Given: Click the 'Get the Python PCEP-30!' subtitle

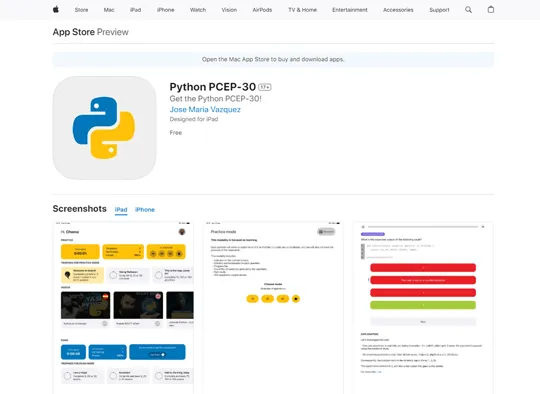Looking at the screenshot, I should tap(216, 99).
